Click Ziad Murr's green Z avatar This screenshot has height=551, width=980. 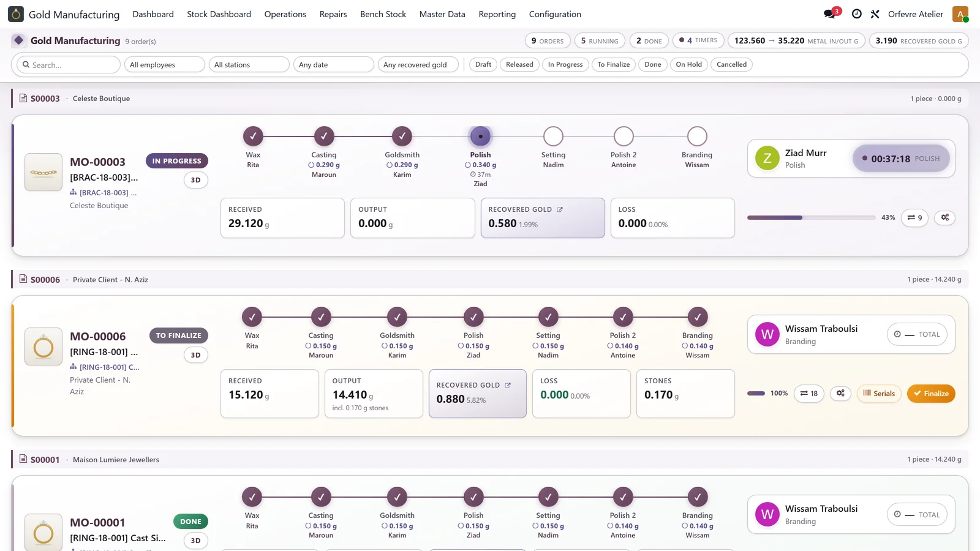point(767,159)
